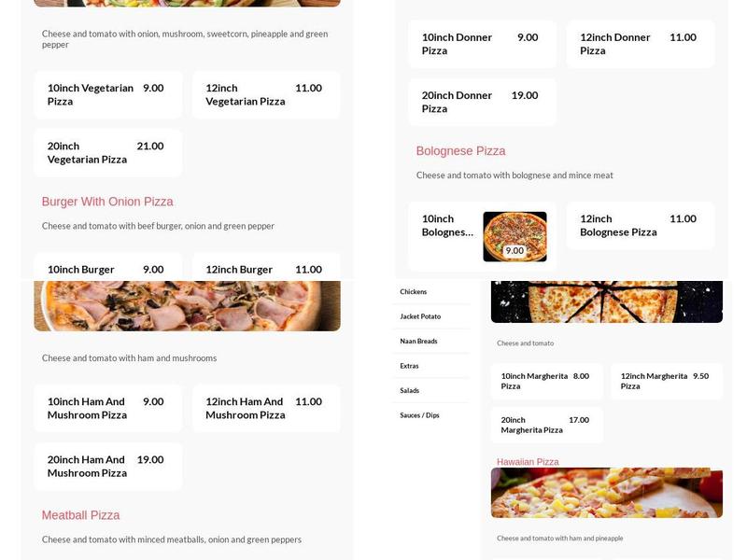Select the 10inch Vegetarian Pizza option
This screenshot has width=747, height=560.
(x=107, y=94)
